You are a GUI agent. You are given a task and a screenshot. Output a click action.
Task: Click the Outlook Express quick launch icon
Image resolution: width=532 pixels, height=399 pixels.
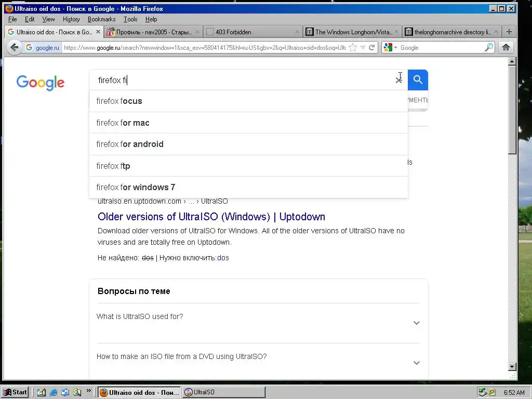tap(65, 392)
